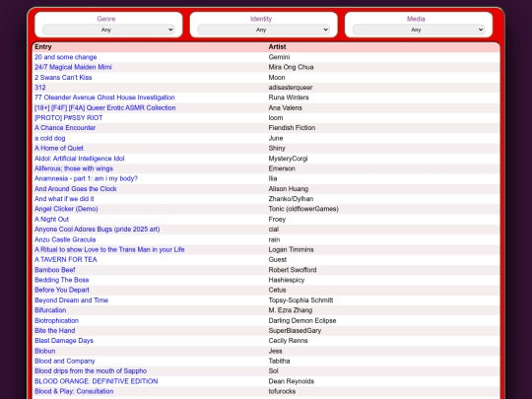Open the '24/7 Magical Maiden Mimi' link

(73, 67)
